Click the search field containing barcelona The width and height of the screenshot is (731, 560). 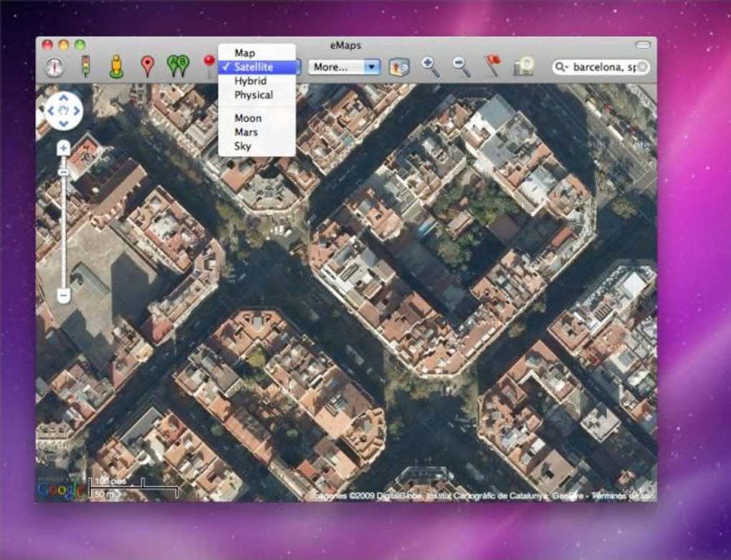coord(600,67)
